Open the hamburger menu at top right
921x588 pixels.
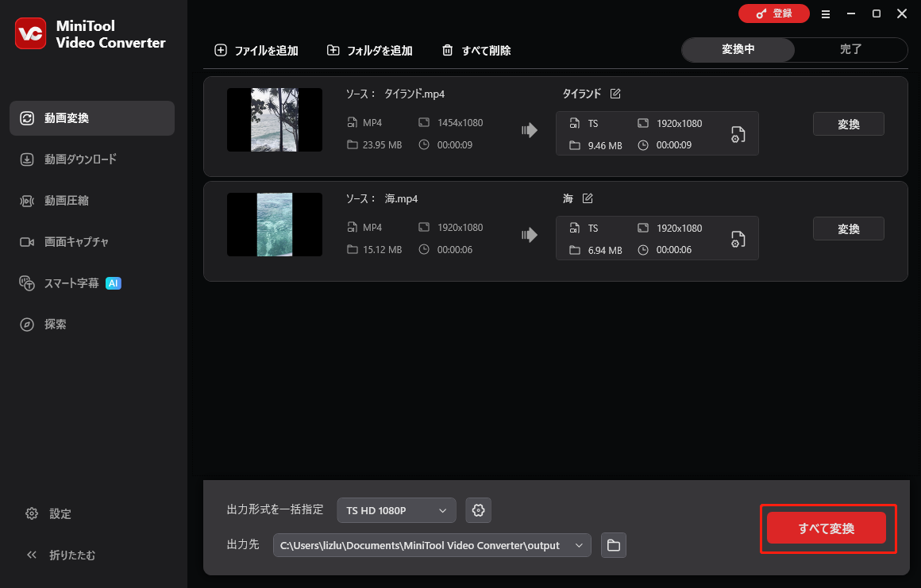click(x=826, y=13)
